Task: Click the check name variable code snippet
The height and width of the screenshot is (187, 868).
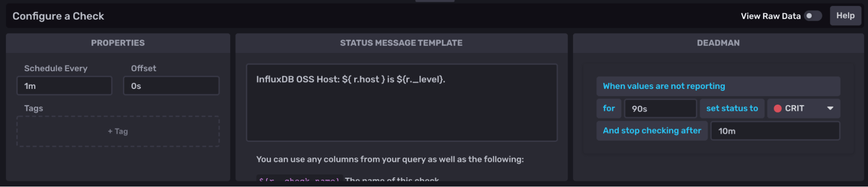Action: click(x=299, y=179)
